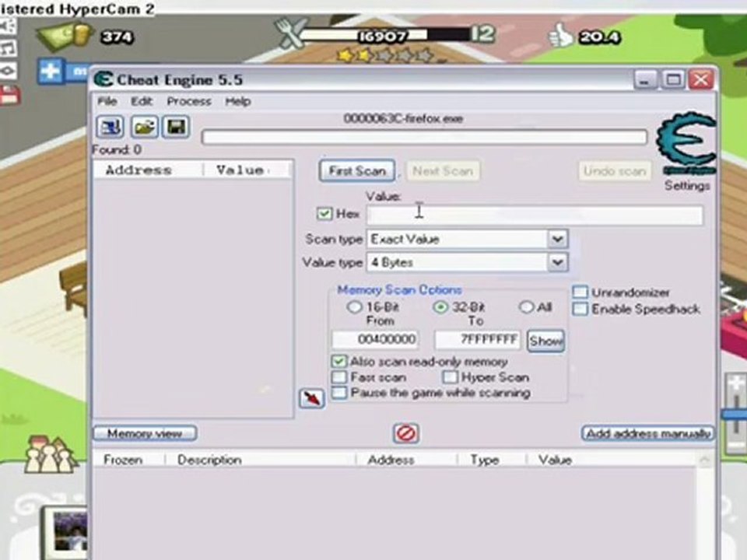Click the Settings label under logo

[x=687, y=185]
